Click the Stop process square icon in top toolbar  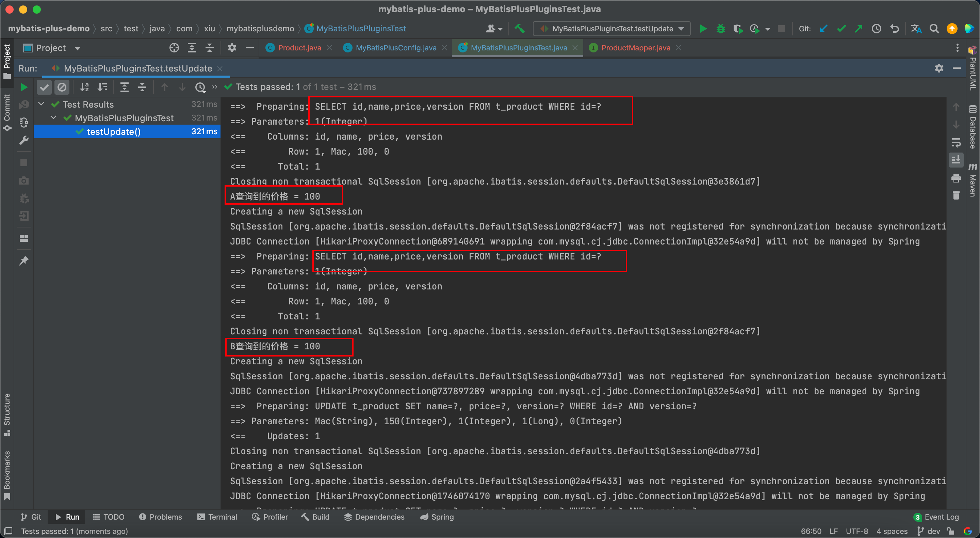pos(781,29)
